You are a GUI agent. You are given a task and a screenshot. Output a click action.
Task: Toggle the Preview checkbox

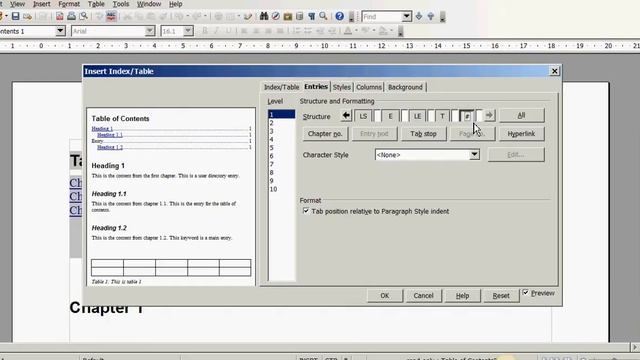(x=526, y=293)
